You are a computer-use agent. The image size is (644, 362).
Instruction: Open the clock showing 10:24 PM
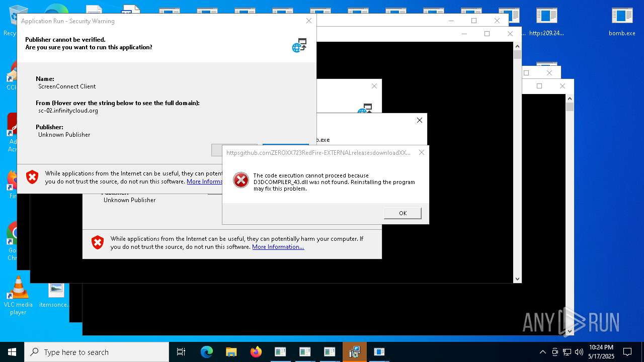(601, 352)
